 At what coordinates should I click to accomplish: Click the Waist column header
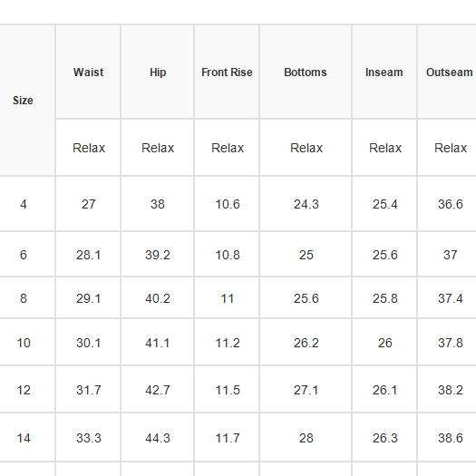click(88, 73)
